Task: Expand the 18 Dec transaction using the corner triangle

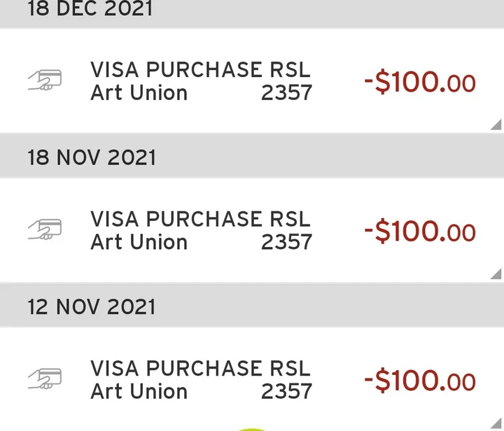Action: coord(496,125)
